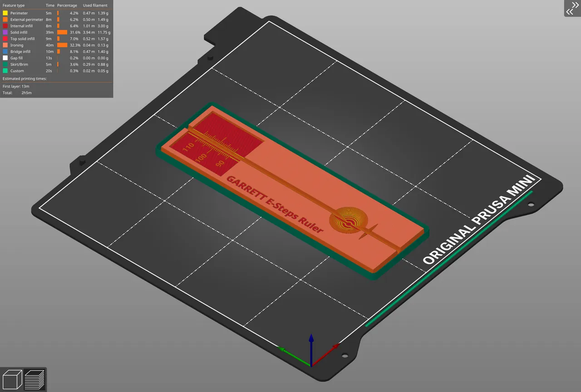Click the 'First layer: 13m' entry
This screenshot has height=392, width=581.
coord(16,86)
